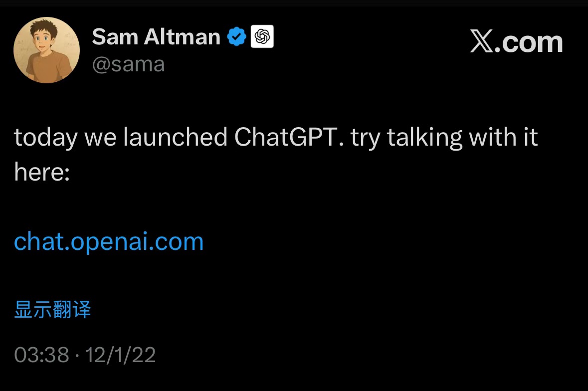588x391 pixels.
Task: Click the phrase "try talking with it"
Action: pyautogui.click(x=444, y=137)
